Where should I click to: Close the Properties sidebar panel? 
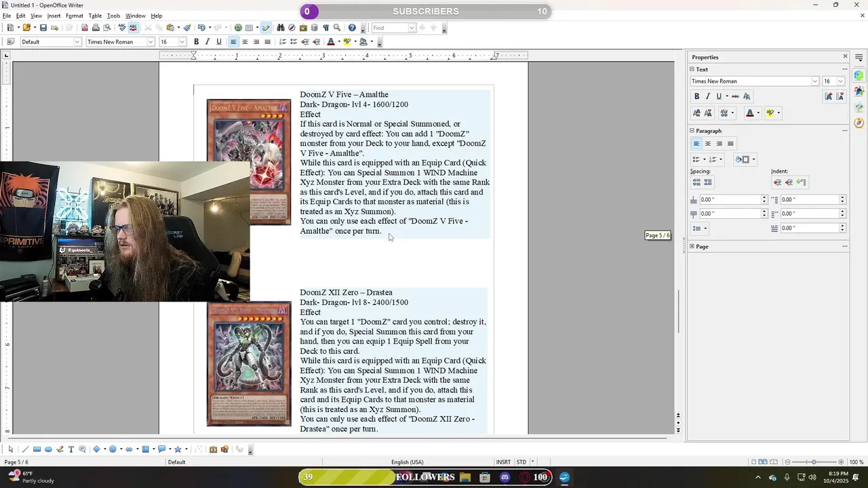[x=845, y=57]
